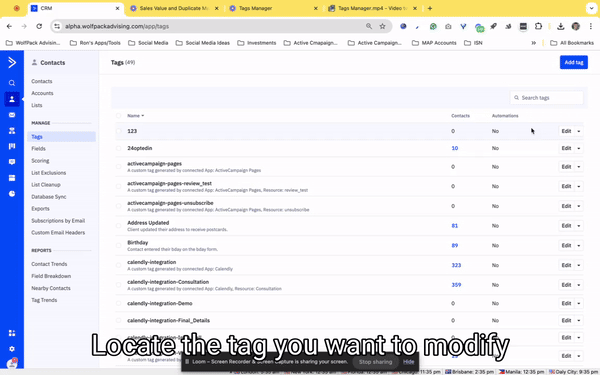
Task: Expand the Edit dropdown arrow for Address Updated
Action: [x=579, y=226]
